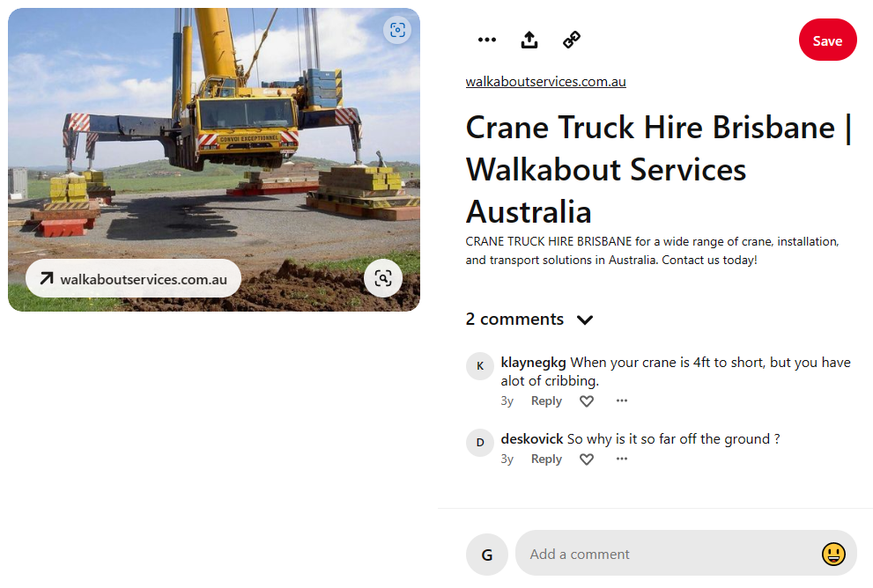Open deskovick's username link

tap(532, 439)
